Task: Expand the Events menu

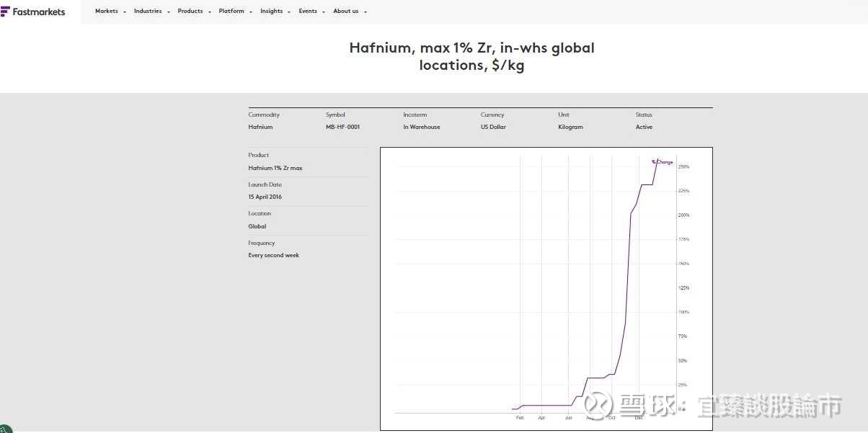Action: (x=312, y=12)
